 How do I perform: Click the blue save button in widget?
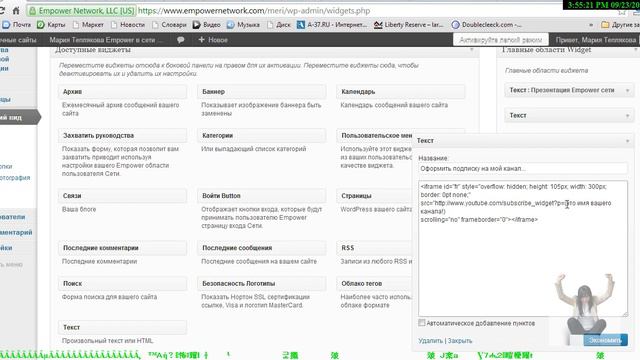[x=605, y=340]
